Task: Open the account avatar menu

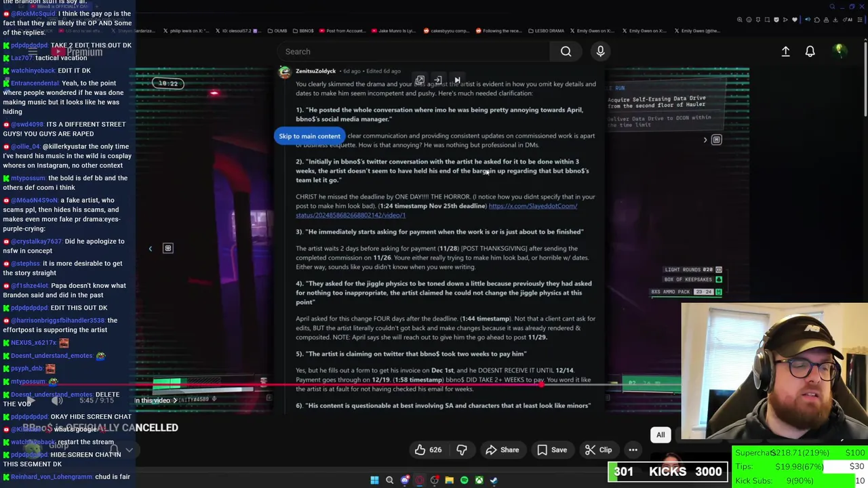Action: click(x=839, y=51)
